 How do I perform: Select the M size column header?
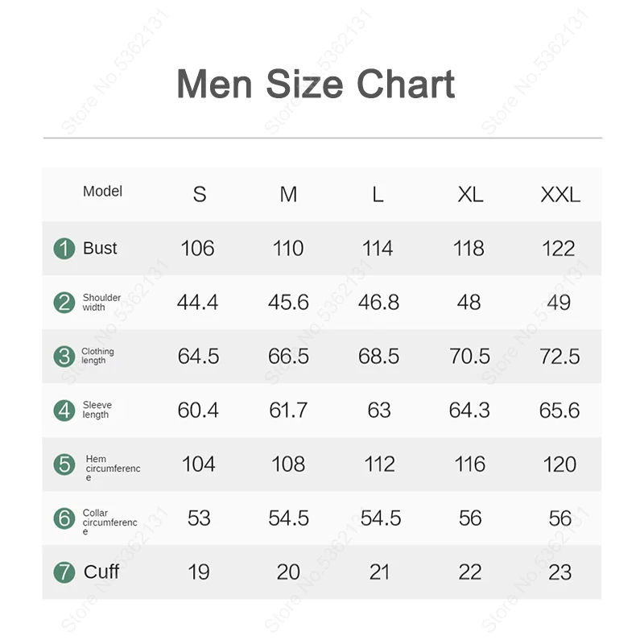288,195
